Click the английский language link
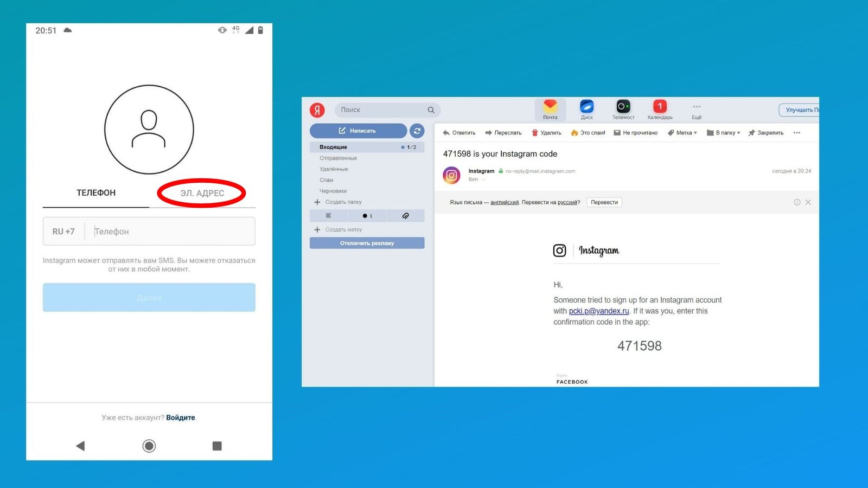868x488 pixels. [505, 202]
